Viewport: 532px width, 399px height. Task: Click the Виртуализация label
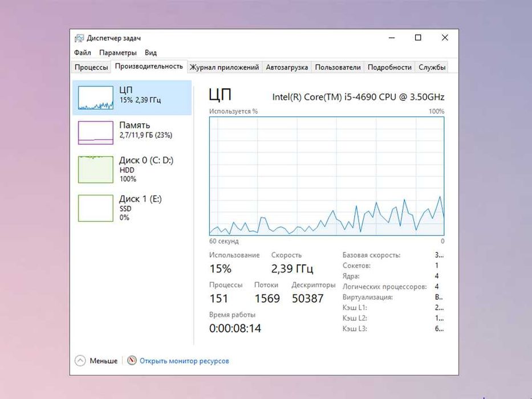coord(368,297)
